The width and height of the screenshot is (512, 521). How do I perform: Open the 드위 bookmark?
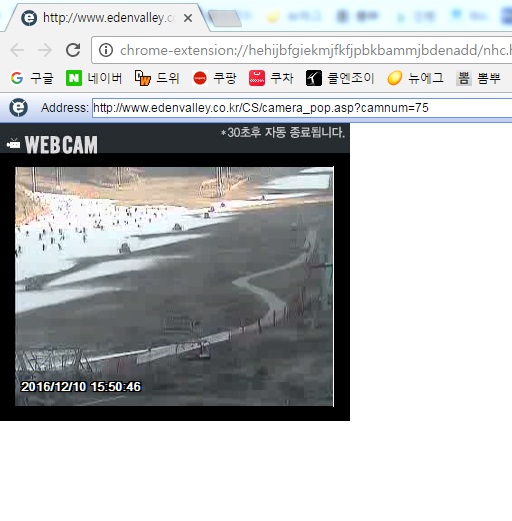tap(157, 78)
